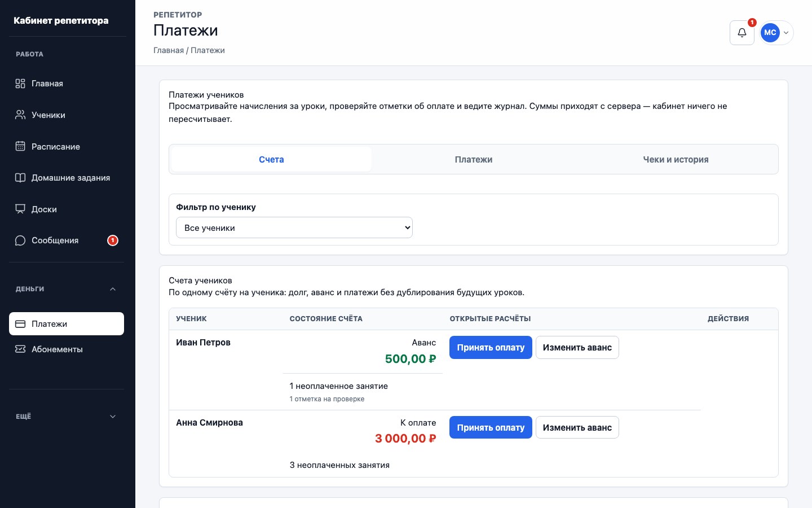
Task: Click the text 3 неоплаченных занятия
Action: pos(339,465)
